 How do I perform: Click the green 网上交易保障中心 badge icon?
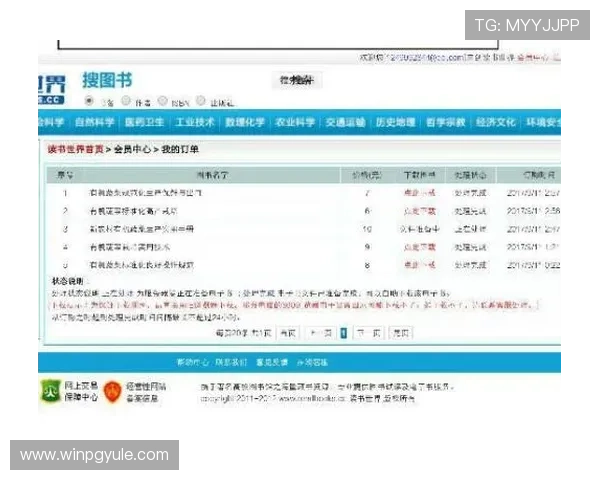51,391
